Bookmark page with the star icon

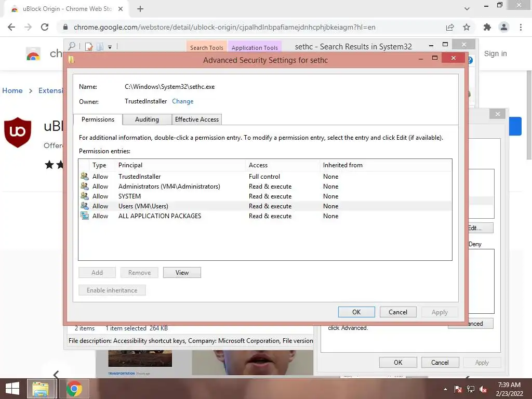pyautogui.click(x=467, y=27)
